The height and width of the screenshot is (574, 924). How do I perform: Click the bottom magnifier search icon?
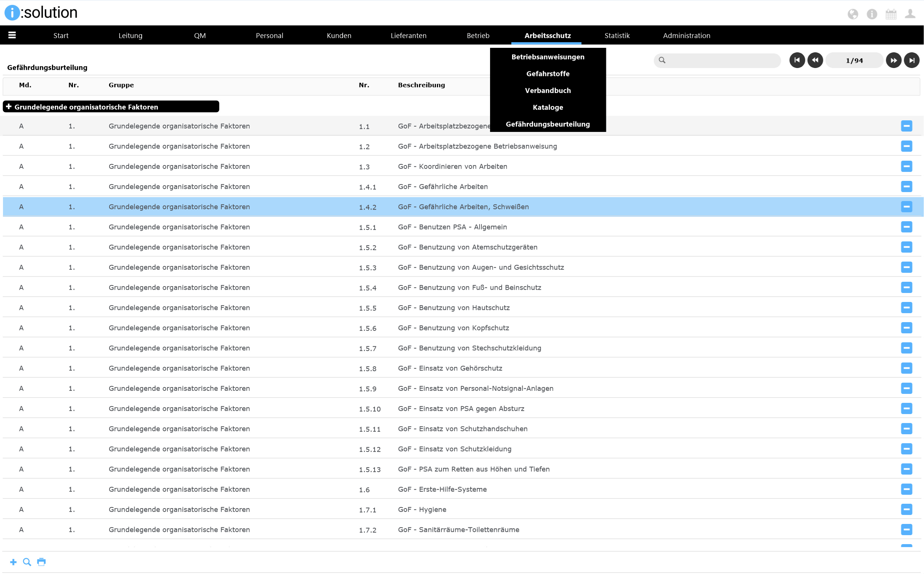(27, 562)
